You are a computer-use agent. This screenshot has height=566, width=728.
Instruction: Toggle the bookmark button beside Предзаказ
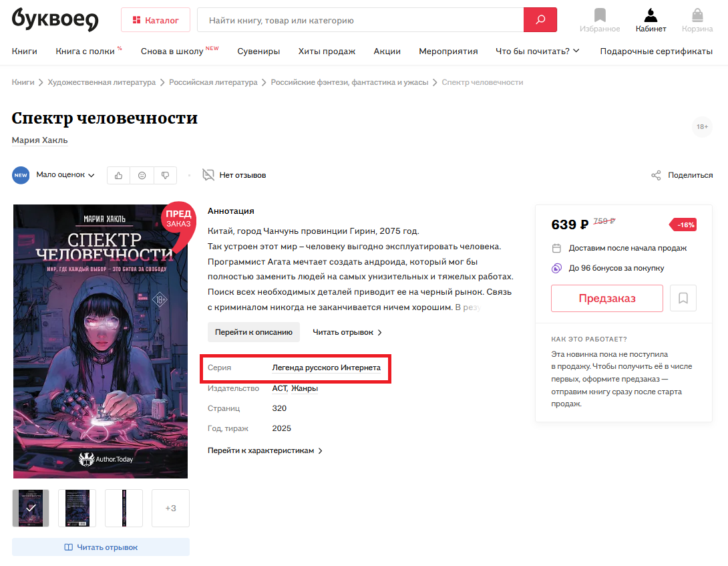coord(683,298)
